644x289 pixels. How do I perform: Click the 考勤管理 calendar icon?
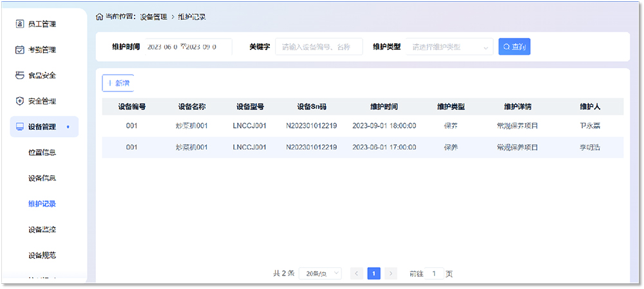click(x=20, y=50)
